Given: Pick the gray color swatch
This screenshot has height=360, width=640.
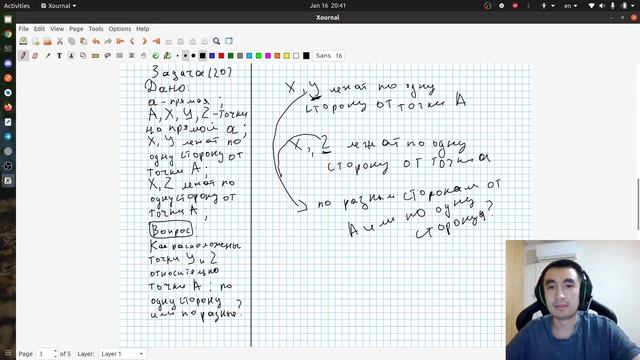Looking at the screenshot, I should coord(240,56).
